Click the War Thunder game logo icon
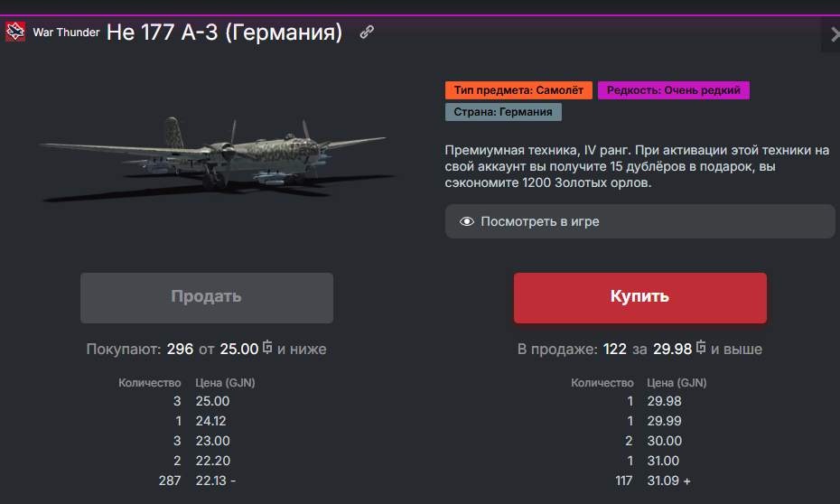This screenshot has height=504, width=840. coord(15,32)
